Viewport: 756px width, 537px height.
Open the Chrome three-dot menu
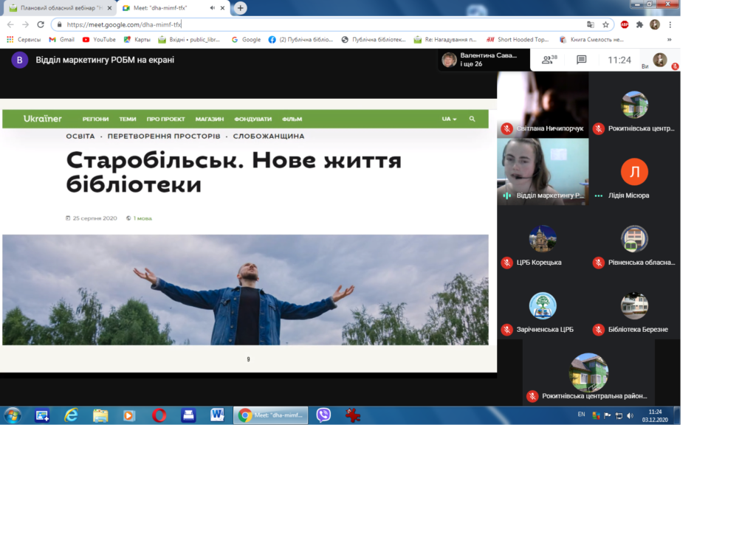pos(670,24)
